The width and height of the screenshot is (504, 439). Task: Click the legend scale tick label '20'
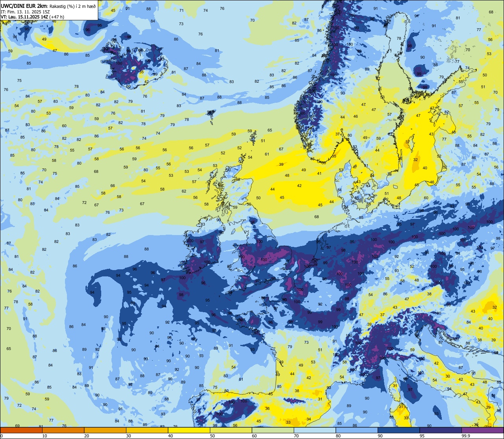(x=87, y=436)
